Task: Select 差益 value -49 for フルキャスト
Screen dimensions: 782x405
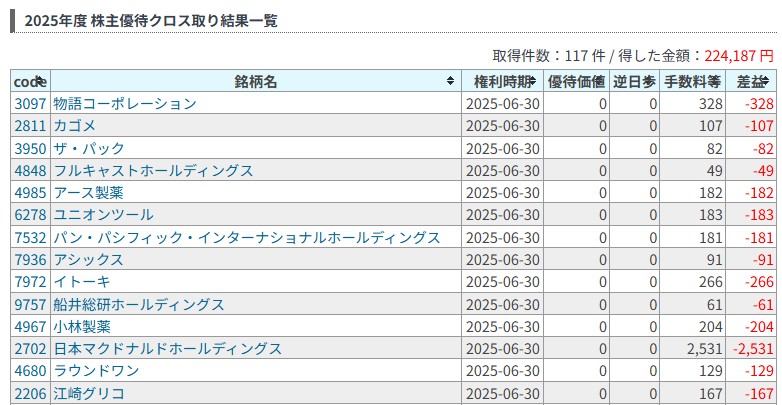Action: pos(763,171)
